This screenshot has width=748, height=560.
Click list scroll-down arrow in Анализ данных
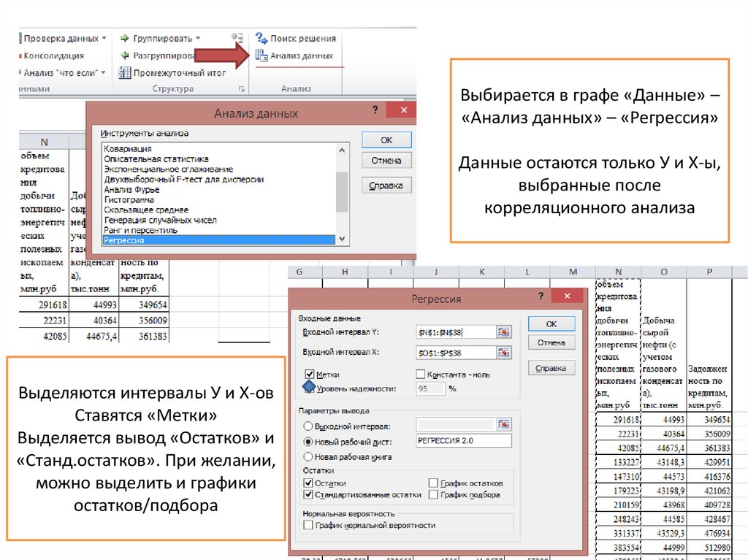click(x=342, y=239)
